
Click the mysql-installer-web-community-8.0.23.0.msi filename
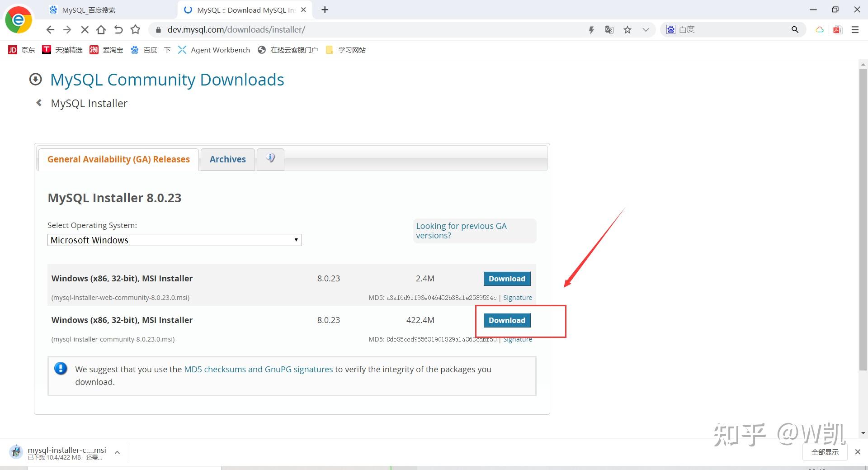120,298
